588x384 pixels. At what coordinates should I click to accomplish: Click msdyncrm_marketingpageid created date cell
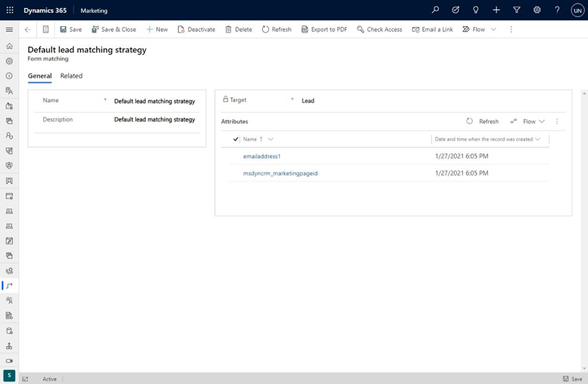click(462, 173)
